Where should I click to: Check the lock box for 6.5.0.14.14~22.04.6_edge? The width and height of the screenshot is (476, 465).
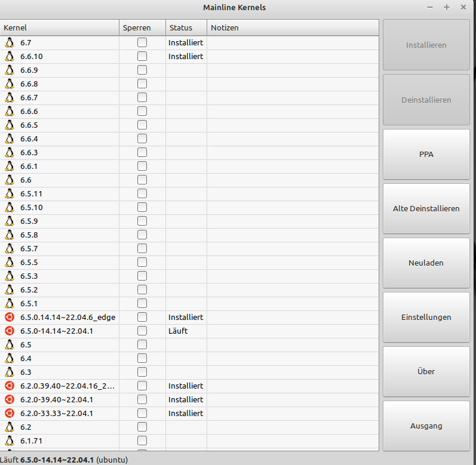click(142, 317)
